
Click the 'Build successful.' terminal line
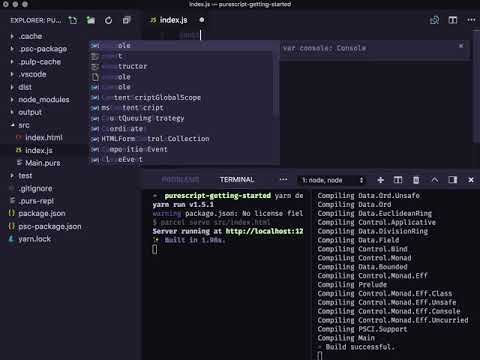pos(360,347)
